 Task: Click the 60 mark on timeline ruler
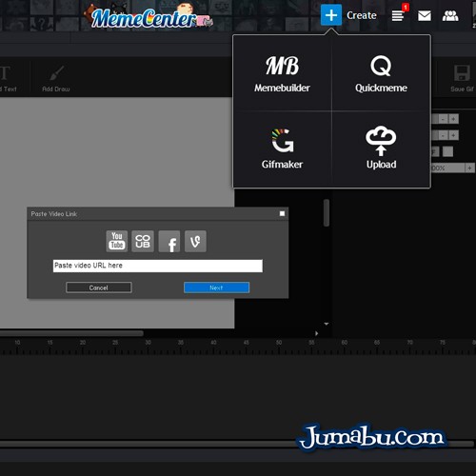[x=345, y=343]
